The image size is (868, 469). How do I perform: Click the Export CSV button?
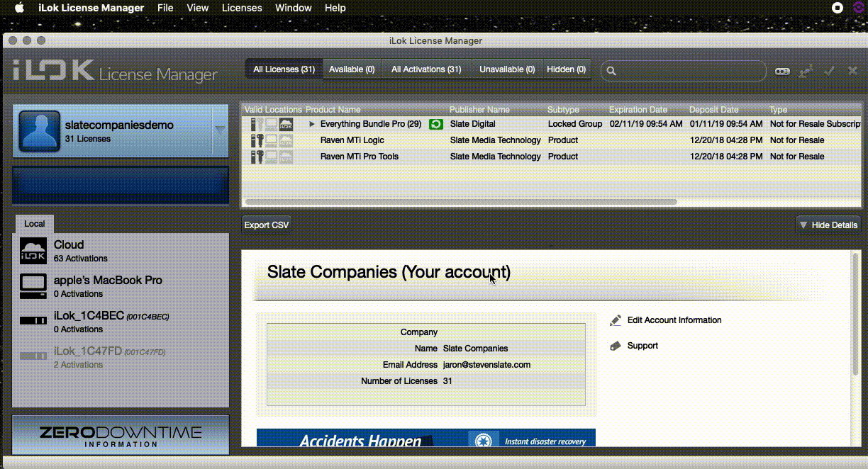coord(267,225)
